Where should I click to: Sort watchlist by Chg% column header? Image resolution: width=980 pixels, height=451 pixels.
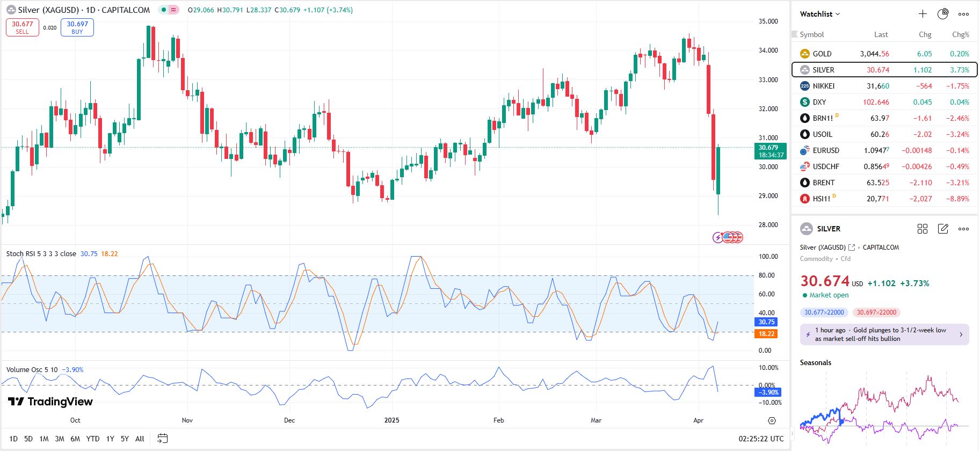coord(960,34)
